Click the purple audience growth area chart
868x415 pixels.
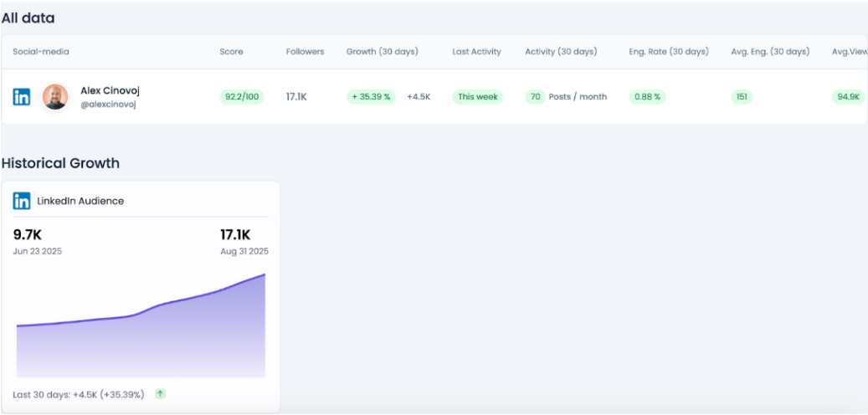(141, 326)
